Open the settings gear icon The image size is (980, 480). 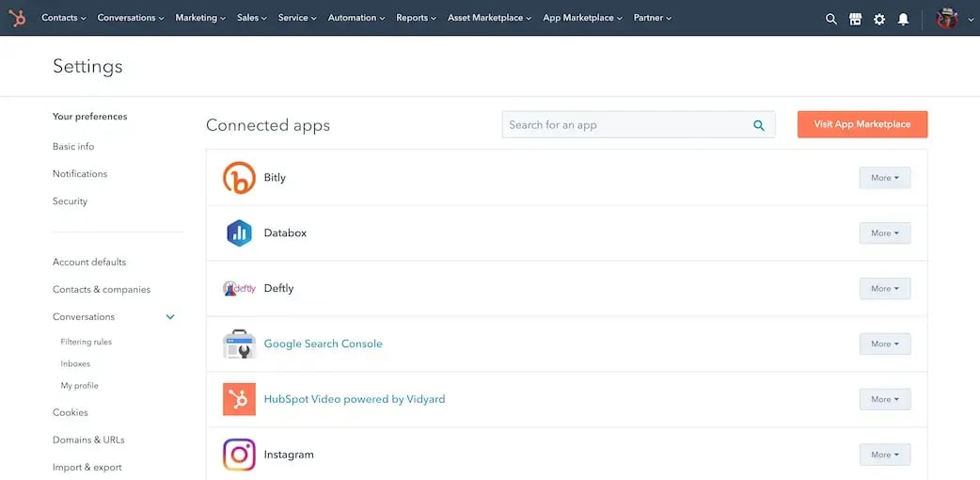pos(879,19)
